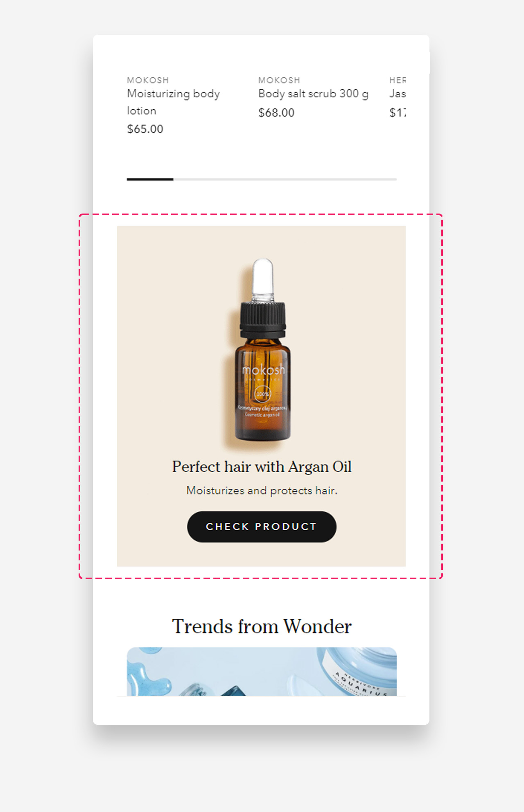Open the Body salt scrub 300 g product
Image resolution: width=524 pixels, height=812 pixels.
(x=313, y=94)
